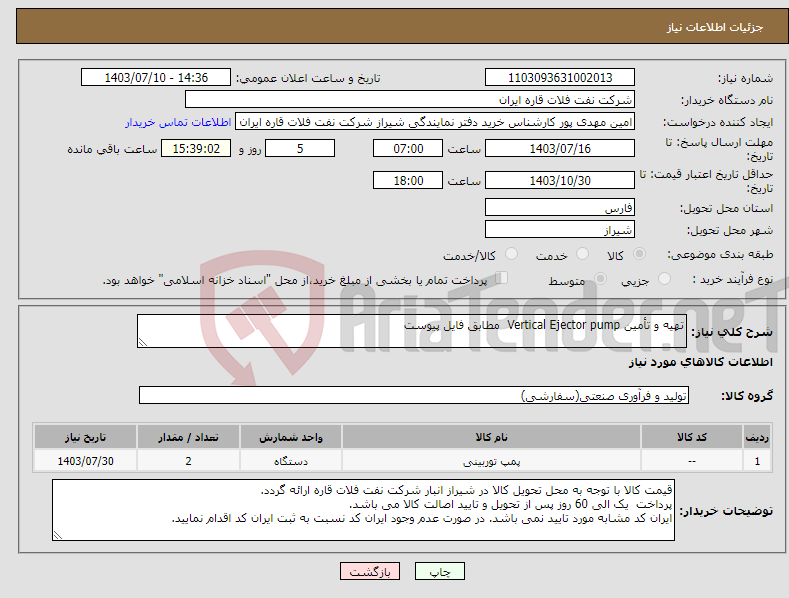Click the response deadline date 1403/07/16
Screen dimensions: 789x598
coord(560,148)
